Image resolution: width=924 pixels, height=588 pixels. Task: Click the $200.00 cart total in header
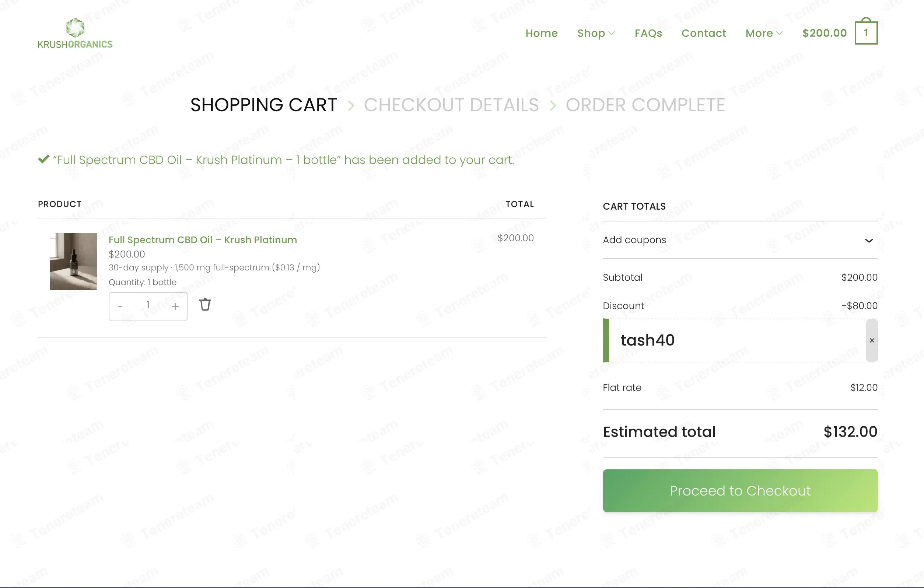click(x=824, y=33)
